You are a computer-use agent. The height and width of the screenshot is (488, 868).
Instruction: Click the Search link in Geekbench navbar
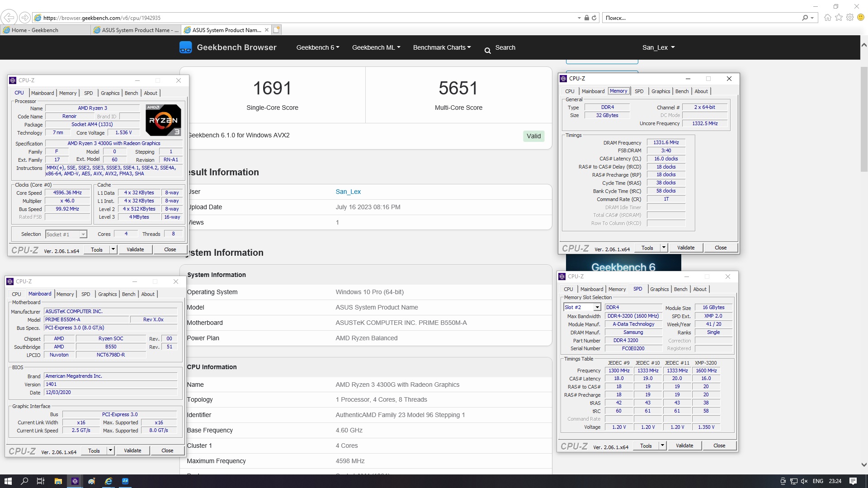tap(505, 47)
